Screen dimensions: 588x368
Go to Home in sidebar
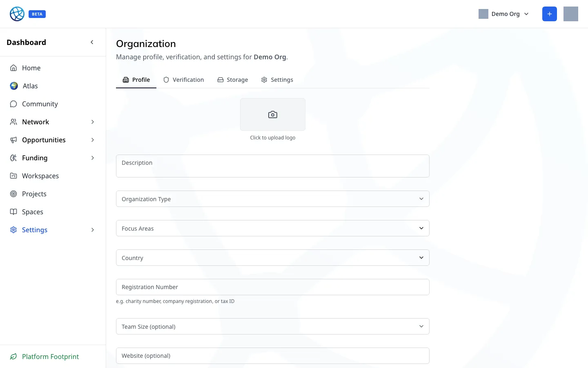coord(53,68)
